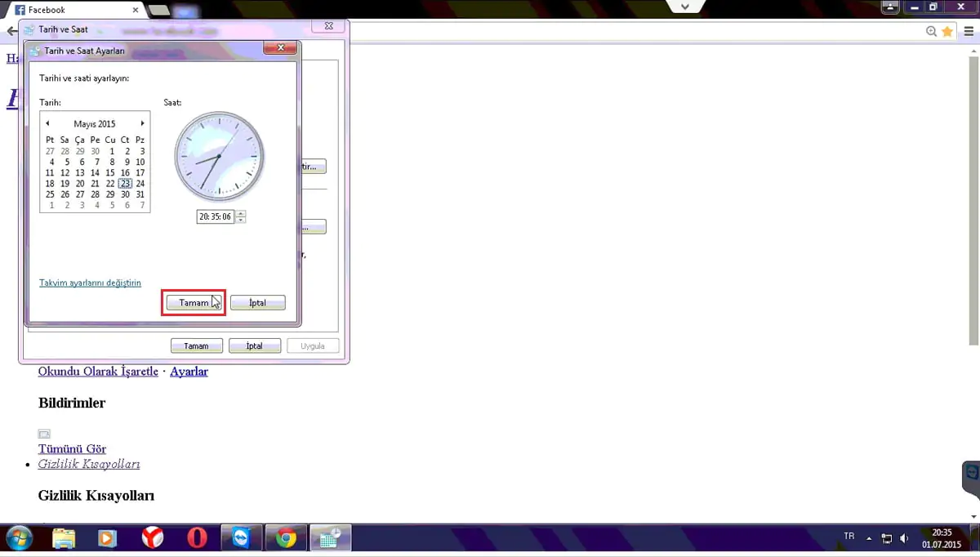Launch TeamViewer from the taskbar
980x557 pixels.
pyautogui.click(x=241, y=539)
